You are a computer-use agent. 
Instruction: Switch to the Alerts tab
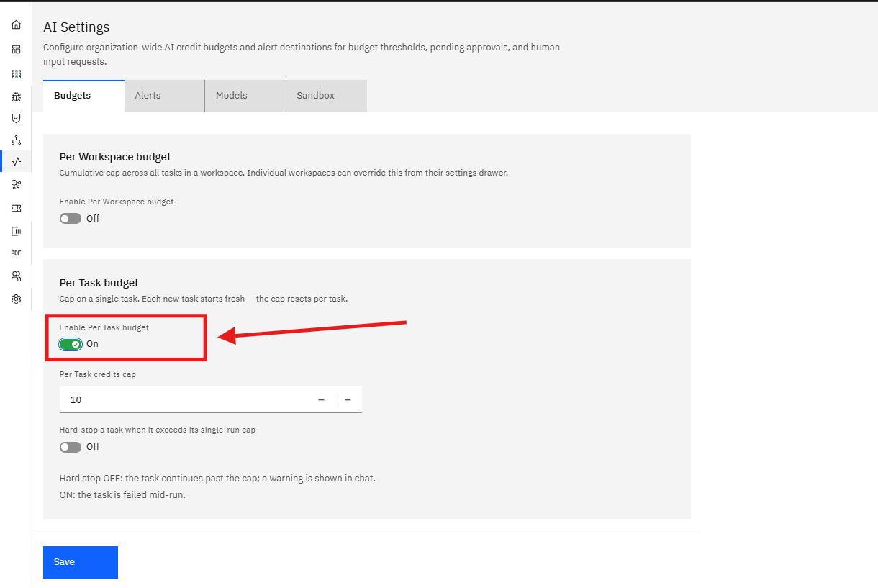pyautogui.click(x=165, y=96)
